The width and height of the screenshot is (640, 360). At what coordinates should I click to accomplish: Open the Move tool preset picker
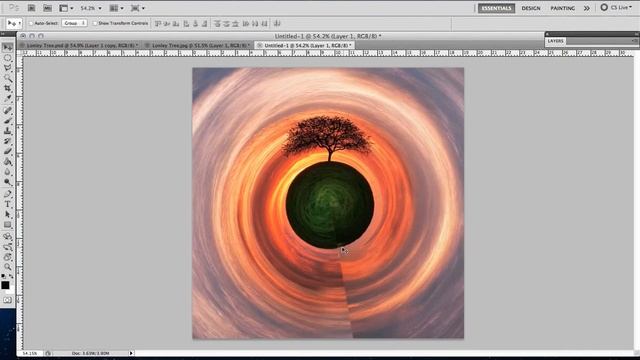(14, 23)
